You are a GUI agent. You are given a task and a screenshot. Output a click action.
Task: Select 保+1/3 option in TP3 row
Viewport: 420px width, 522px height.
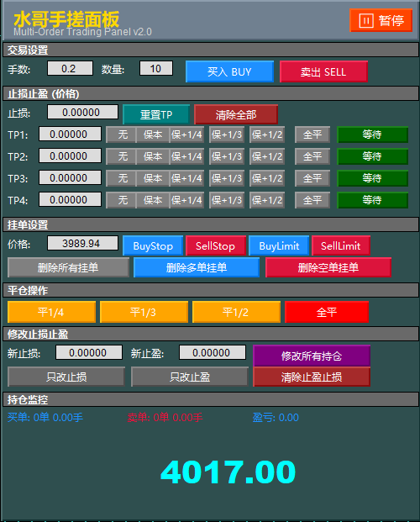tap(227, 178)
